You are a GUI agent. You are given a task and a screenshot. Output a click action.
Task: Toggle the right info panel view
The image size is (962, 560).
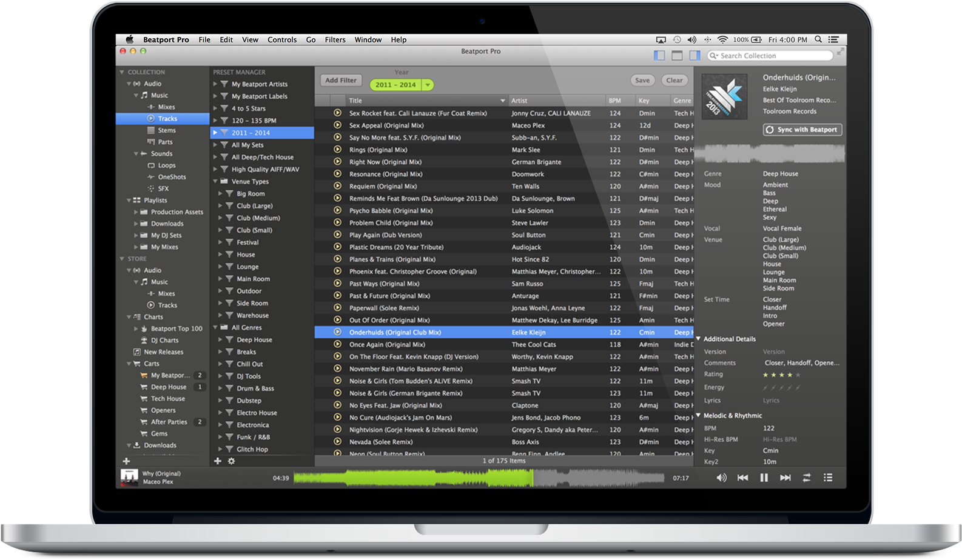click(x=695, y=56)
